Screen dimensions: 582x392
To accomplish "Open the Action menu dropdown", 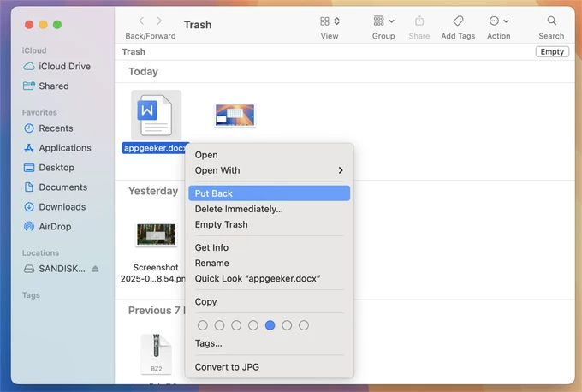I will 498,21.
